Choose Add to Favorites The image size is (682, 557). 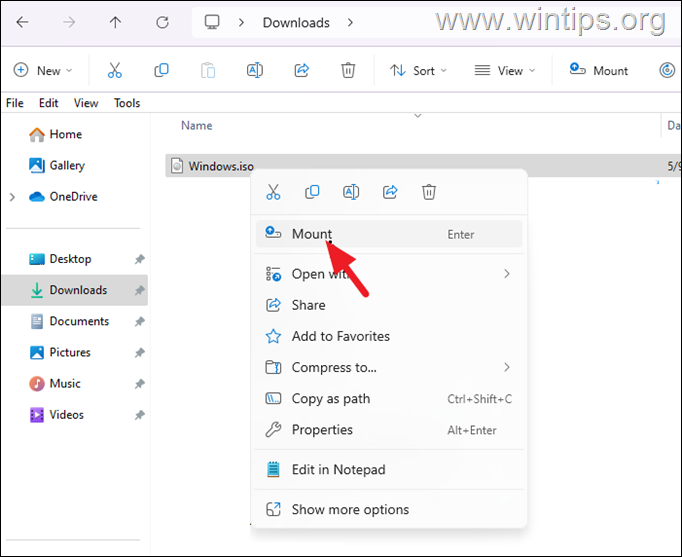(389, 337)
